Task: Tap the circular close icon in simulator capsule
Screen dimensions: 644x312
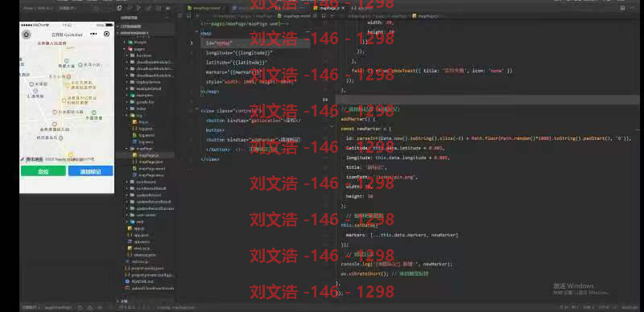Action: point(107,34)
